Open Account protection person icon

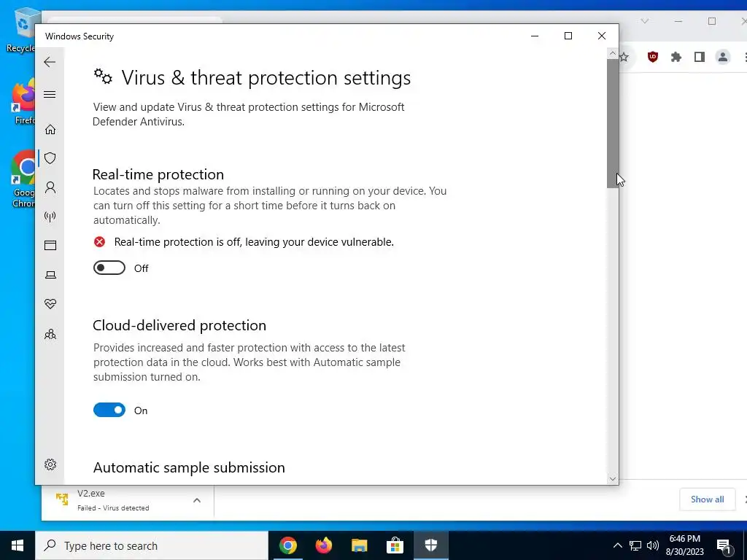50,187
